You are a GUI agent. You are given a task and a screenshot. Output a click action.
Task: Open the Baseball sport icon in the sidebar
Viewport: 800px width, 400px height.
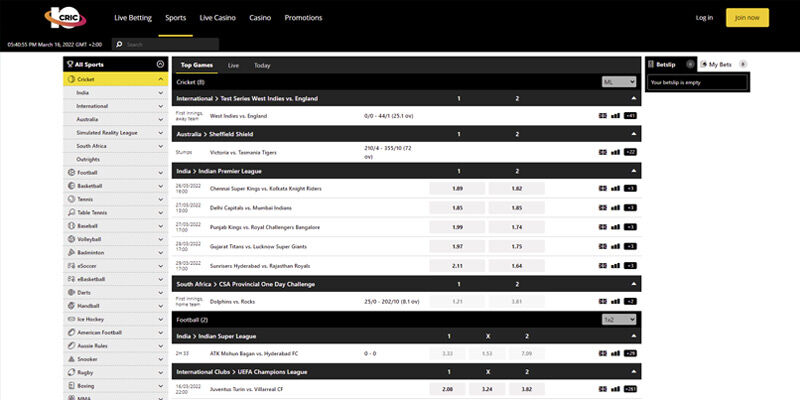pyautogui.click(x=71, y=226)
